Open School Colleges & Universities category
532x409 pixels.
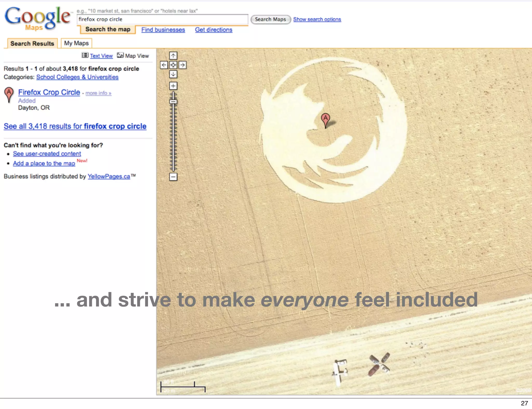(77, 77)
